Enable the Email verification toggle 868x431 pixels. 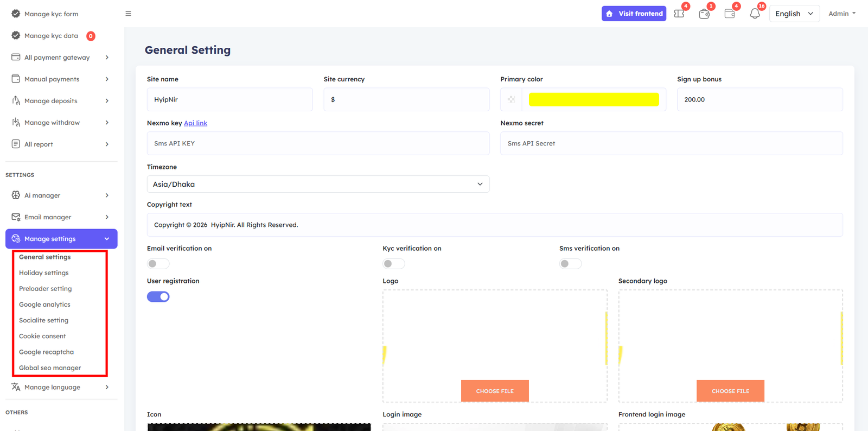pos(158,264)
